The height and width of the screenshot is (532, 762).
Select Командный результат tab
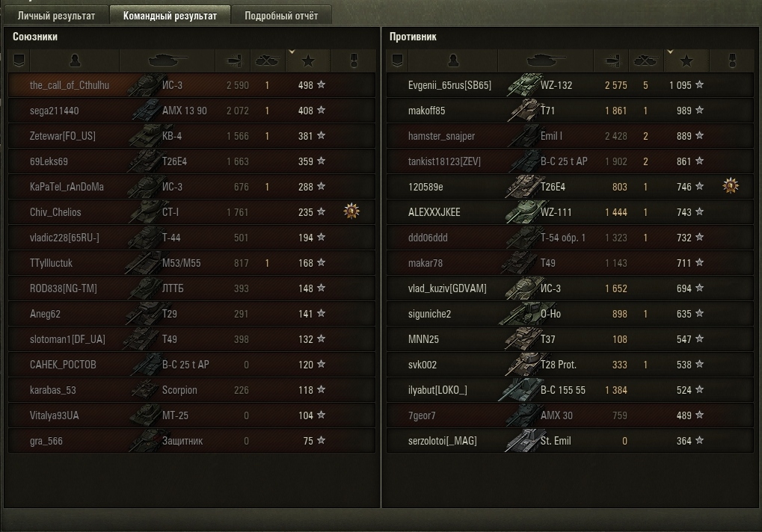click(x=170, y=16)
